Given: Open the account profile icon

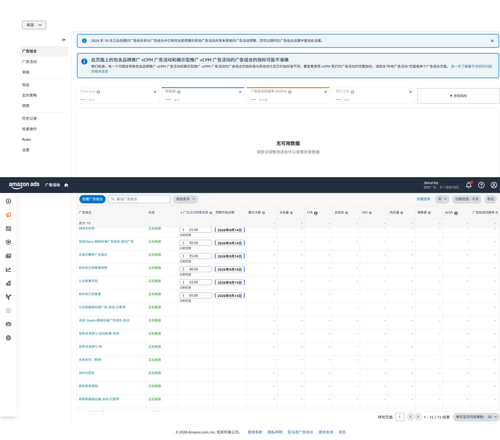Looking at the screenshot, I should coord(494,185).
